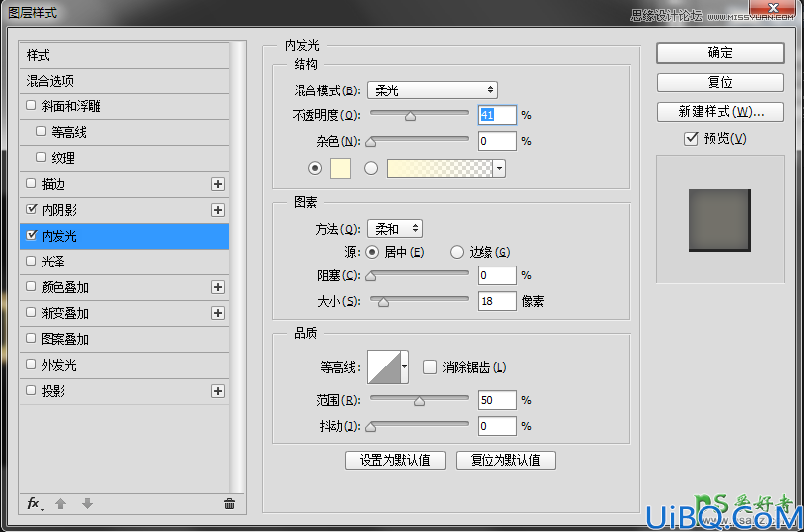Open 样式 styles section
Screen dimensions: 804x532
124,55
